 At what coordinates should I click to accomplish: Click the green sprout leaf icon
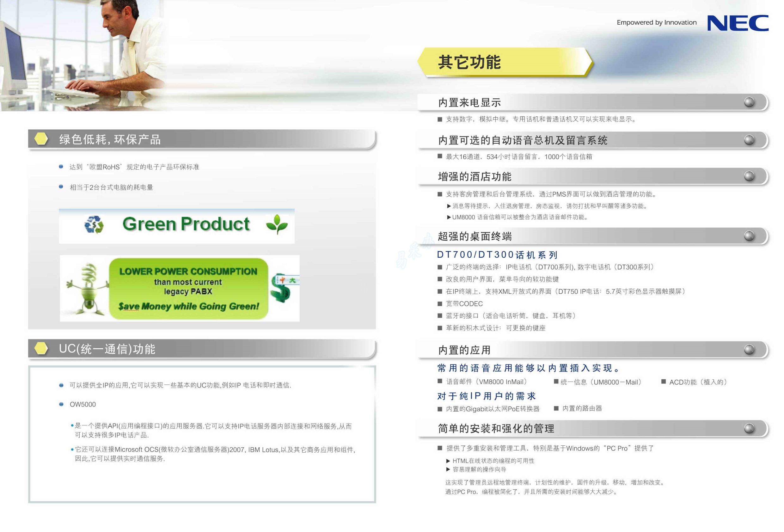point(277,224)
